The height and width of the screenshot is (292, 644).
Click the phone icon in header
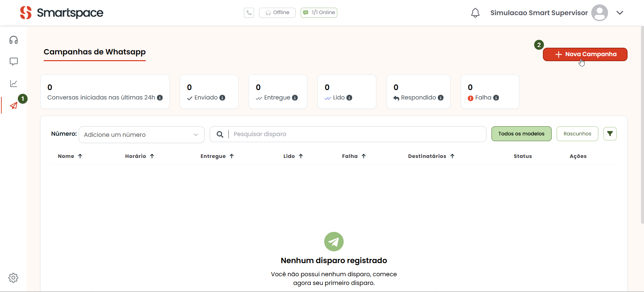click(249, 13)
